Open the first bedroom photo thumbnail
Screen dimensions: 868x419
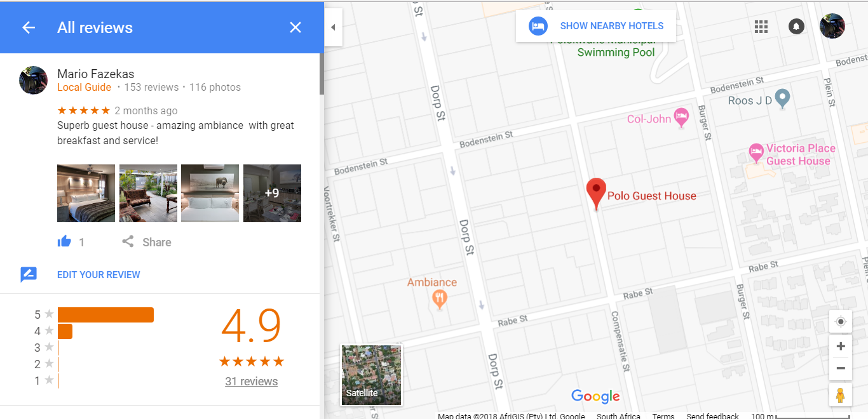point(86,193)
